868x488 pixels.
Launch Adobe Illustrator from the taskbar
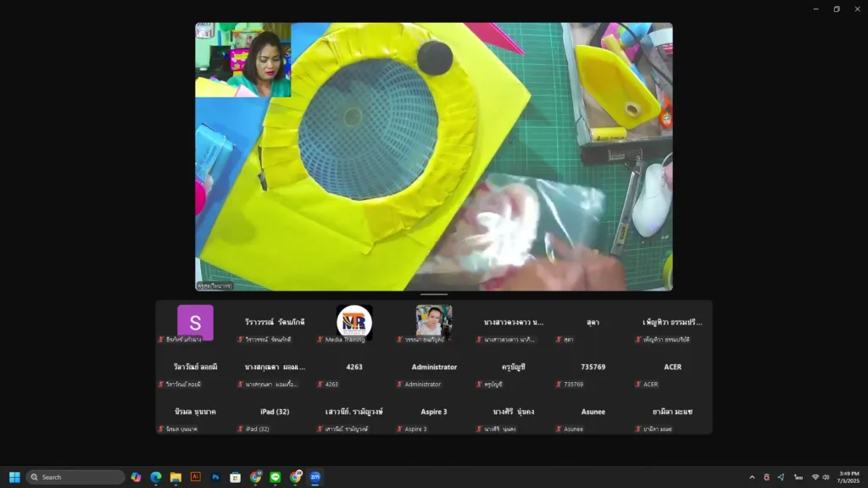[196, 477]
